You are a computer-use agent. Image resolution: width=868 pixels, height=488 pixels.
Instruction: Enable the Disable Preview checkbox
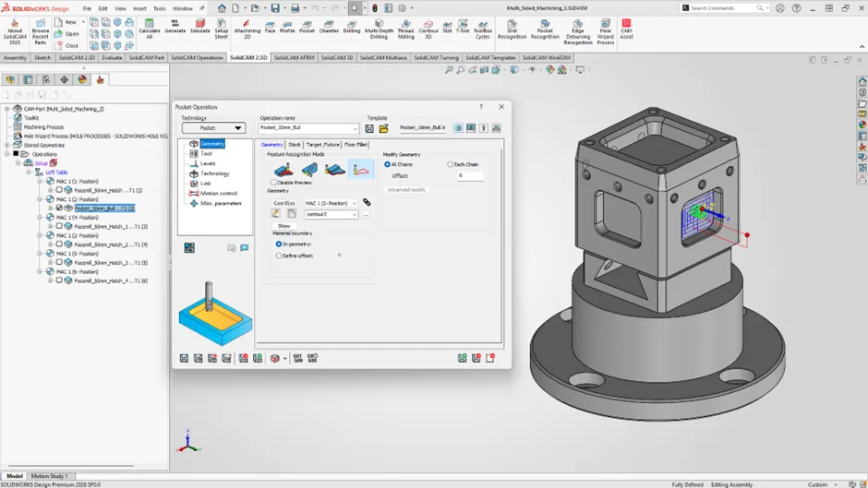click(273, 182)
